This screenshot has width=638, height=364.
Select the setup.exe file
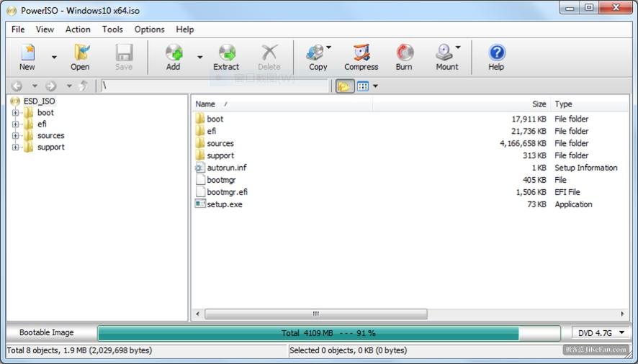click(x=224, y=204)
